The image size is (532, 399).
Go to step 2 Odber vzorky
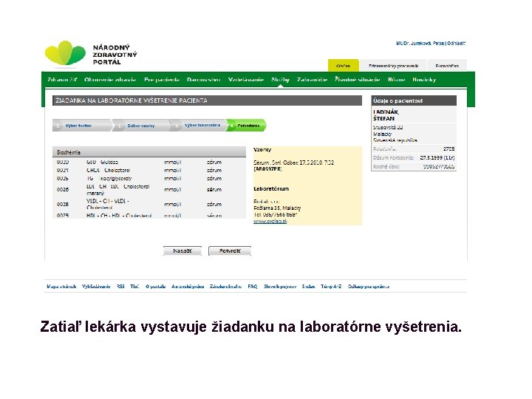(141, 126)
